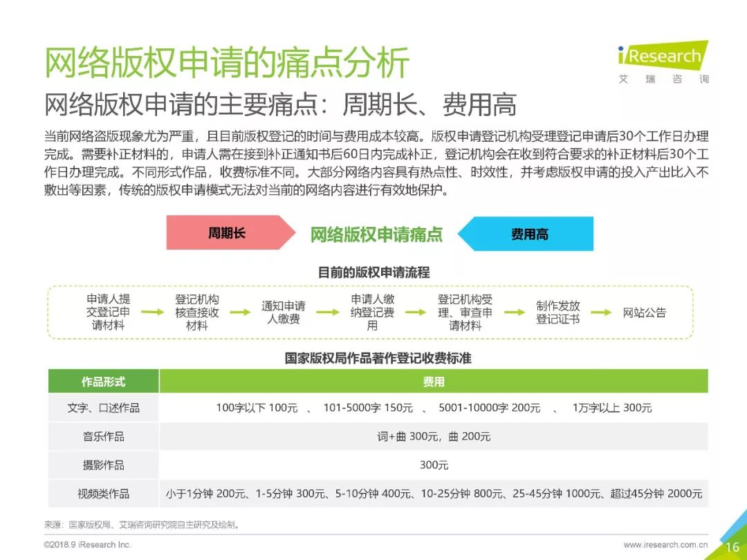Click subtitle 网络版权申请的主要痛点：周期长、费用高
The image size is (747, 560).
click(281, 104)
